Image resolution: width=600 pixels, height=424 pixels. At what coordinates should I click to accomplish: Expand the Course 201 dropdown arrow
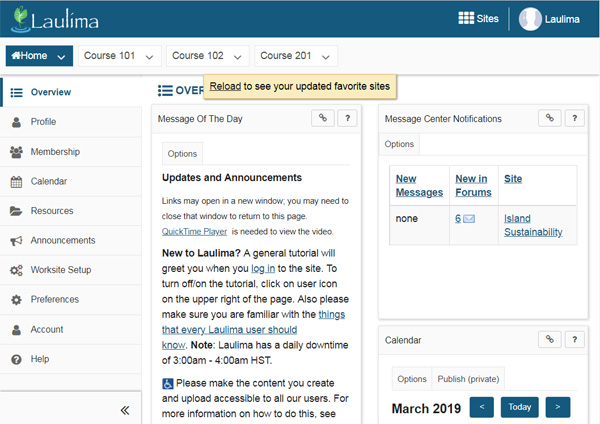pos(326,57)
